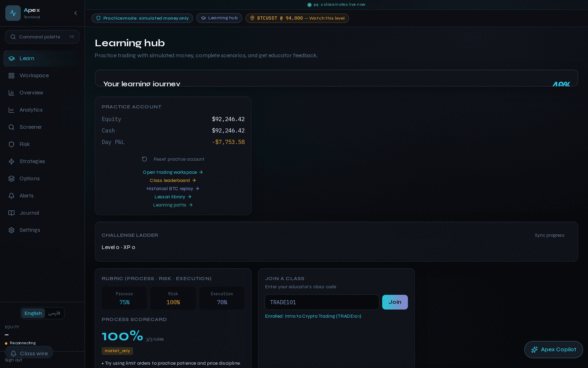The image size is (588, 368).
Task: Click the class code input field
Action: 322,302
